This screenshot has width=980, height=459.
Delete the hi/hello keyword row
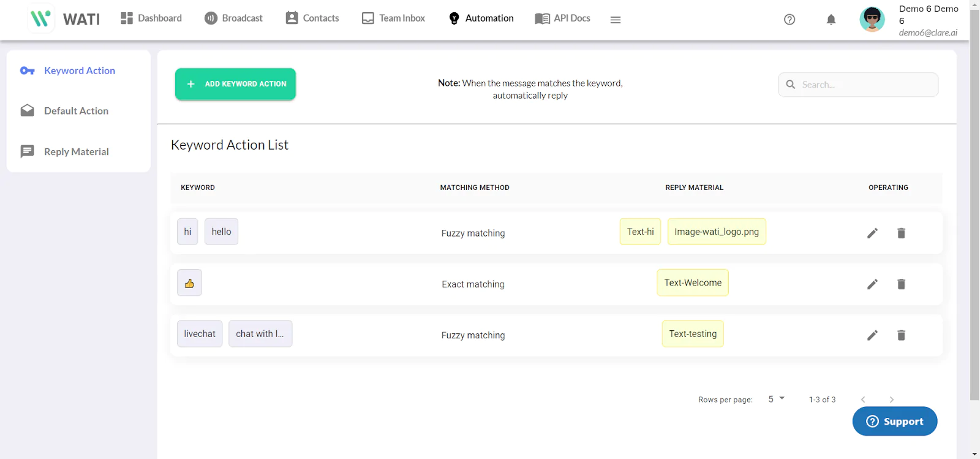(x=901, y=233)
